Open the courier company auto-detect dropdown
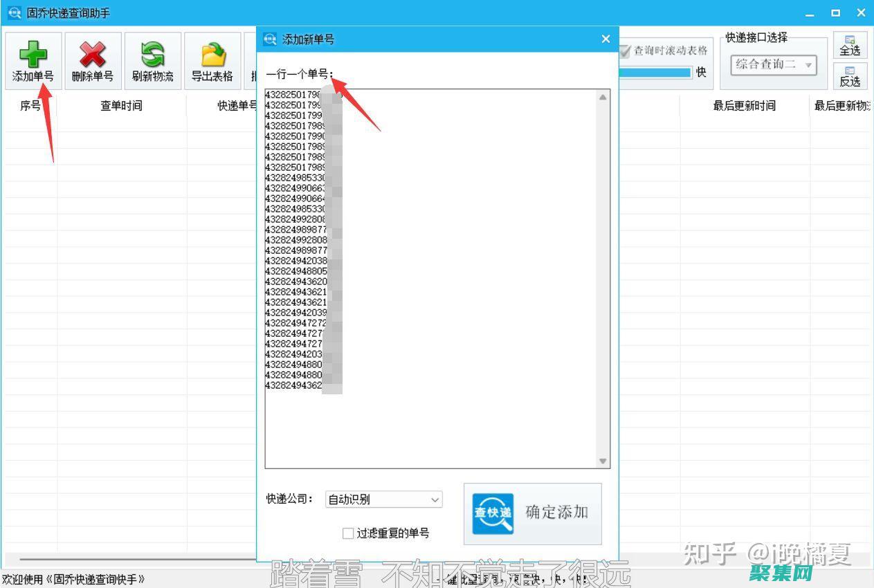 [x=383, y=499]
